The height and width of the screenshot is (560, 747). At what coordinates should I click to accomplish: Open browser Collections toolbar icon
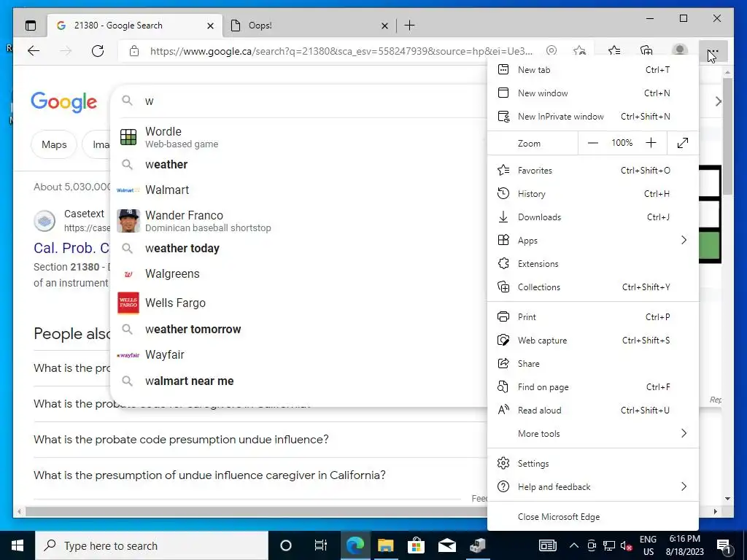[x=646, y=50]
